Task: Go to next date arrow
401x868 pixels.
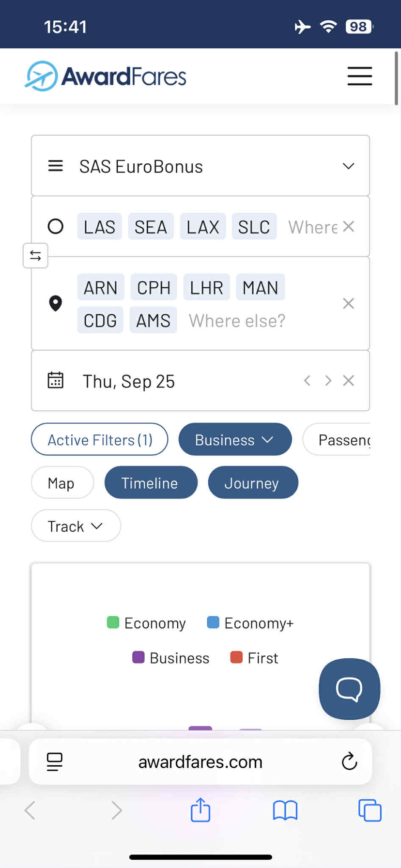Action: pos(328,381)
